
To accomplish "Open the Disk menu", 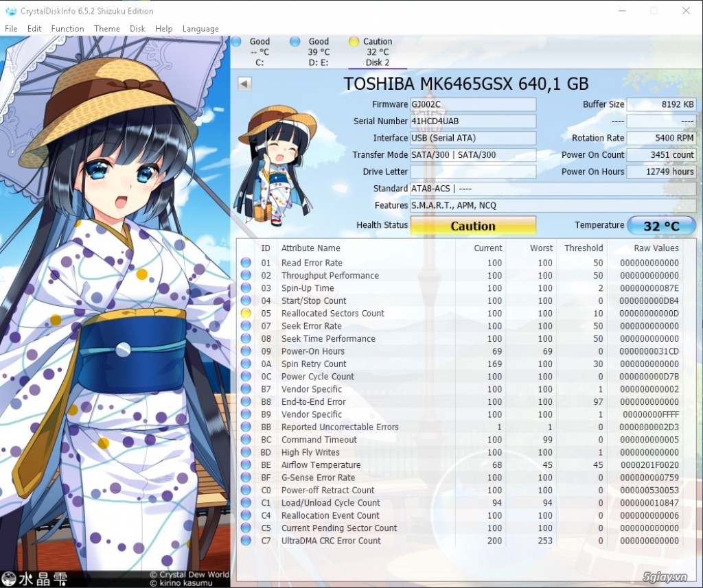I will [x=137, y=29].
